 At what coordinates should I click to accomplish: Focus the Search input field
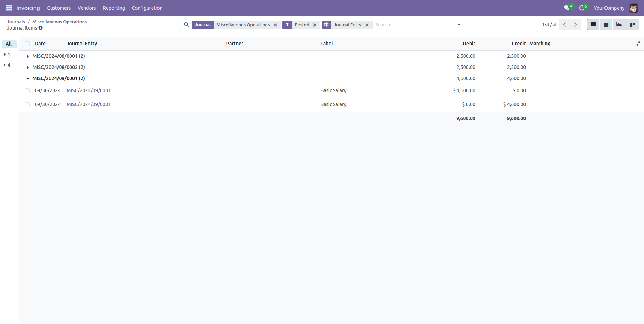(413, 25)
